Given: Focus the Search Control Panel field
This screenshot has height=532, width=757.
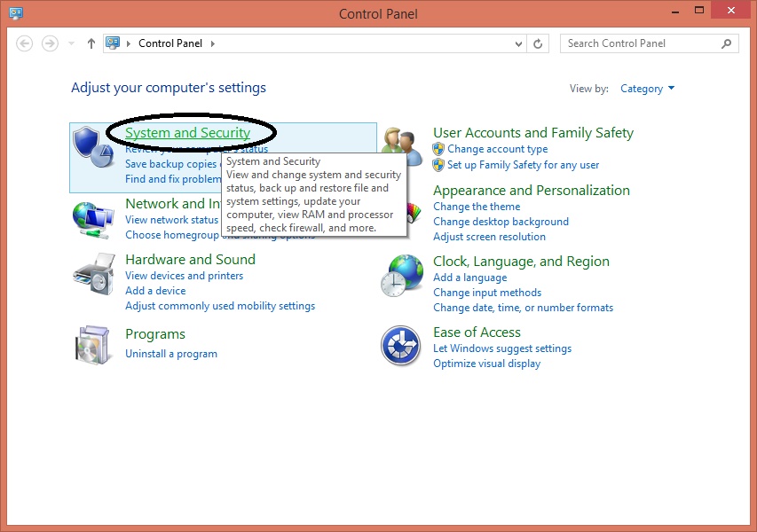Looking at the screenshot, I should [x=650, y=44].
